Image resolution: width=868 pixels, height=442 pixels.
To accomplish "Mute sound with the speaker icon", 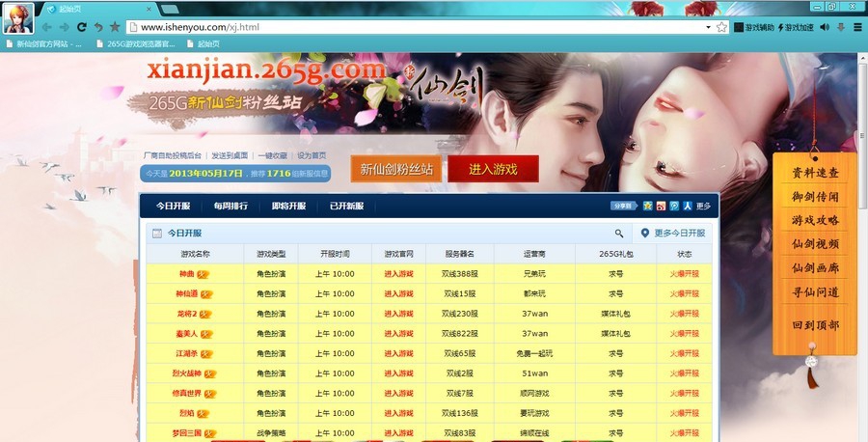I will tap(825, 27).
